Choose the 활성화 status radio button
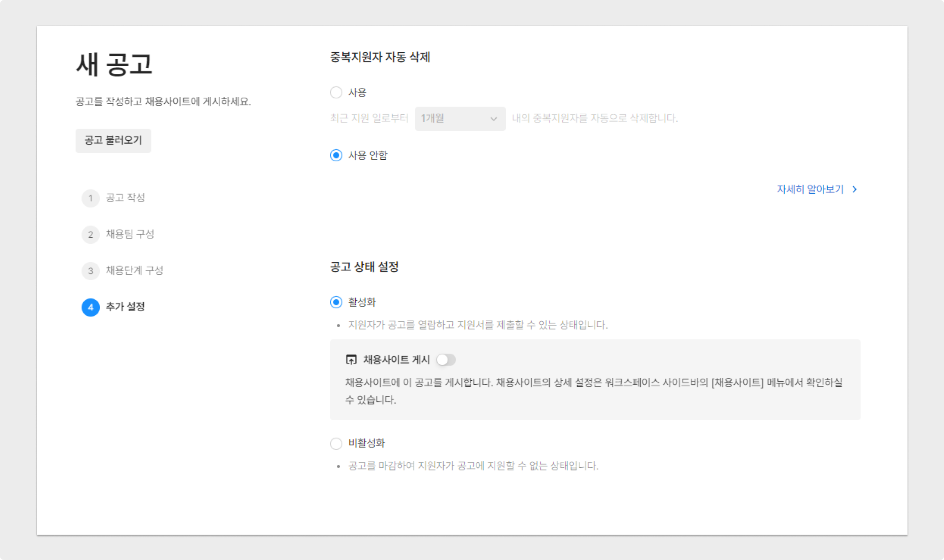Viewport: 944px width, 560px height. [336, 302]
